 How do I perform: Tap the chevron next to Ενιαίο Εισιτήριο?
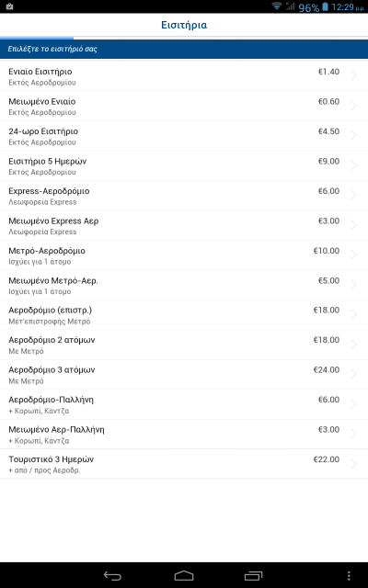coord(353,75)
